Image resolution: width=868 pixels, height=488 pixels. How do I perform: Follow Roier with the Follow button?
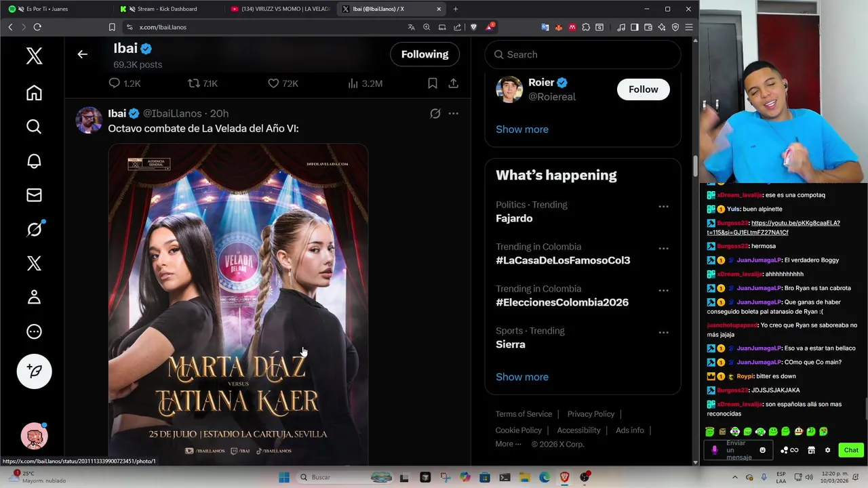(644, 89)
